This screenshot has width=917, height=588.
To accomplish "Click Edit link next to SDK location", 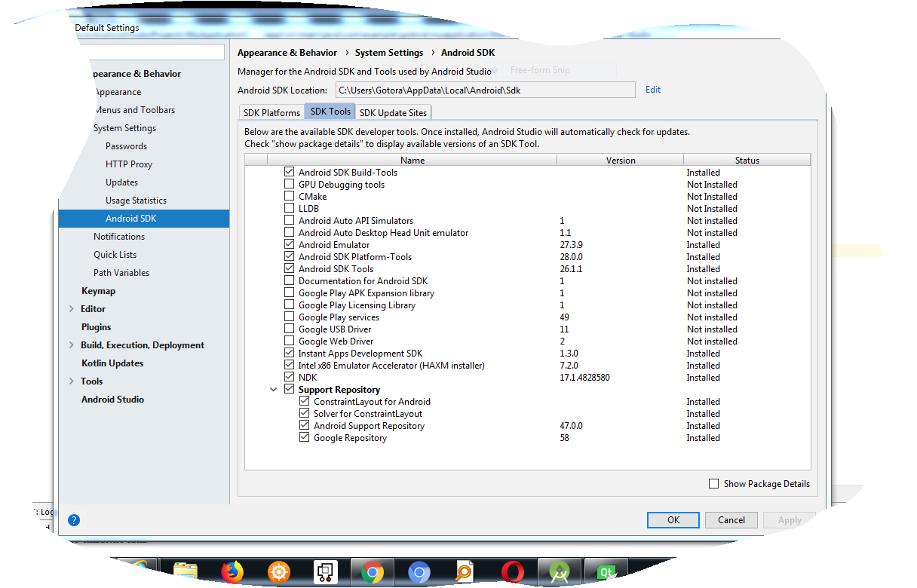I will [x=652, y=90].
